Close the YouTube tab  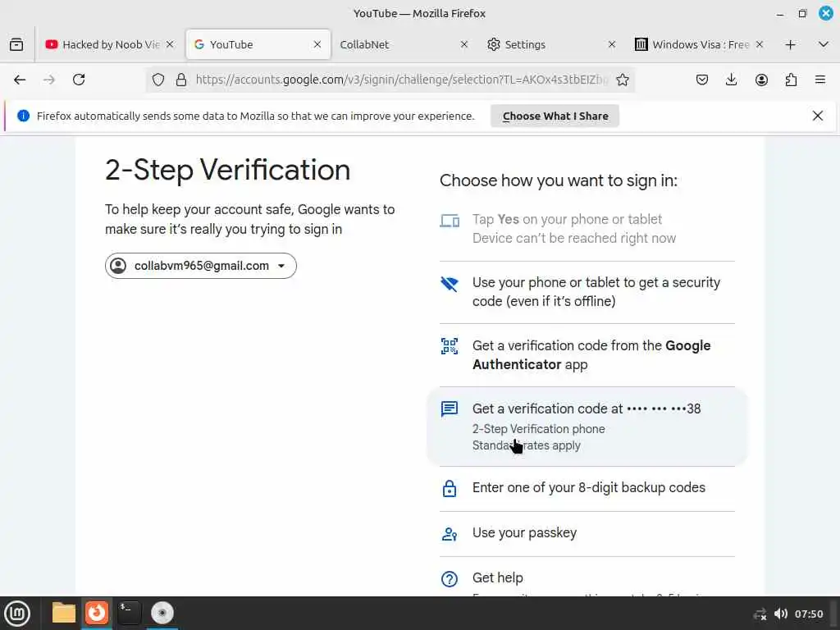317,44
